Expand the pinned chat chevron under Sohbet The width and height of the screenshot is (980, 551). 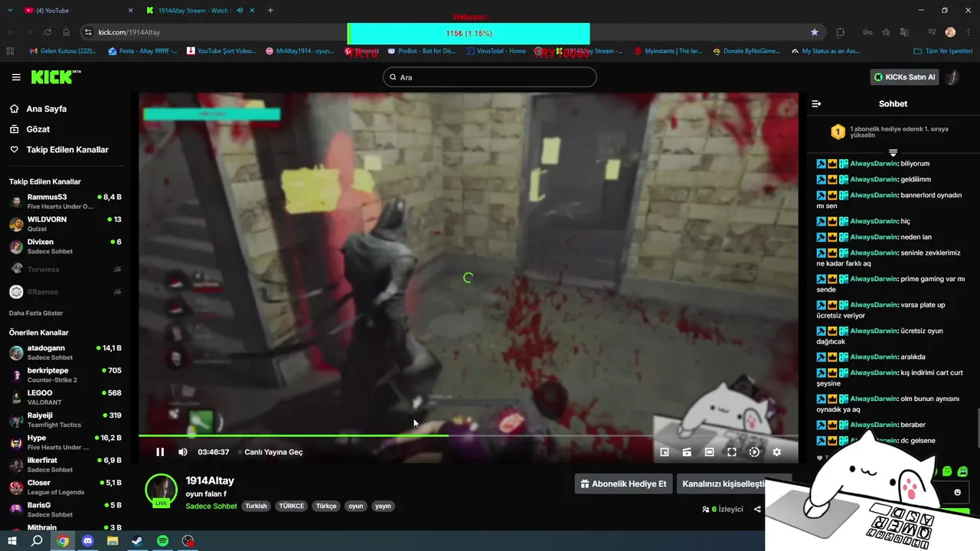point(893,153)
